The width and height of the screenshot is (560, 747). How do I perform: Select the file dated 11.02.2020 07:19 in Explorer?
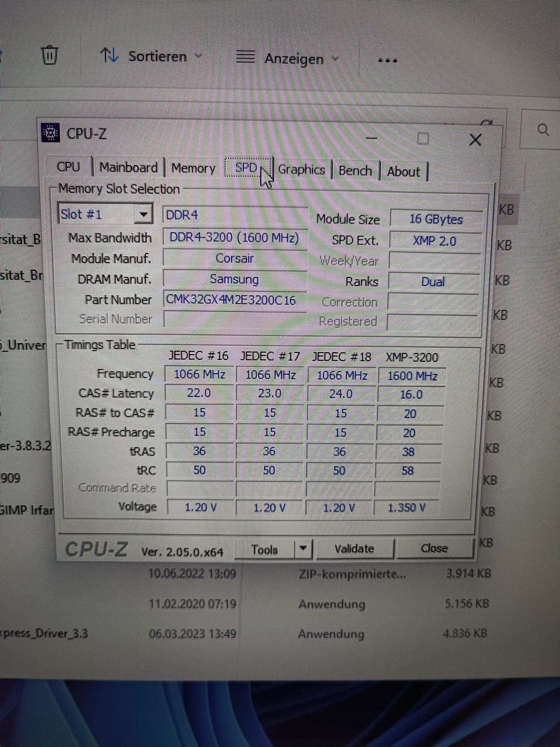click(x=192, y=604)
